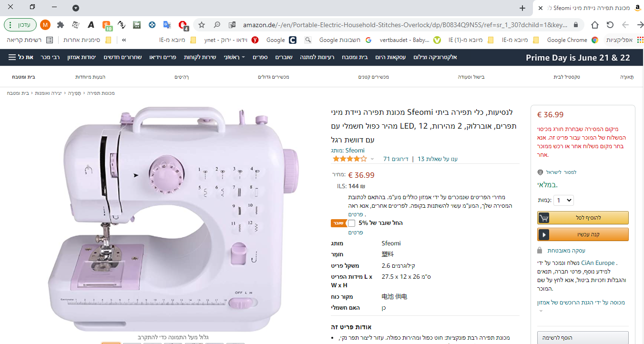The width and height of the screenshot is (644, 344).
Task: Open the AdGuard 'A' extension icon
Action: (91, 24)
